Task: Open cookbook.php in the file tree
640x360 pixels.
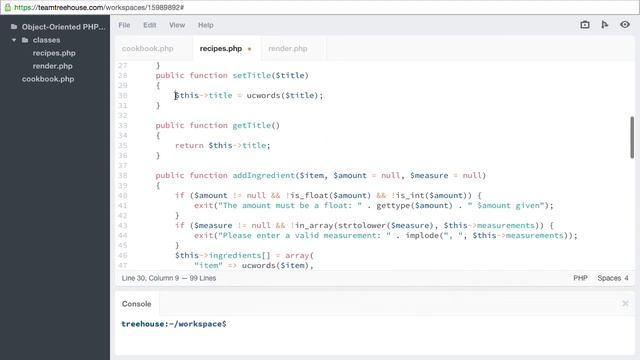Action: click(48, 79)
